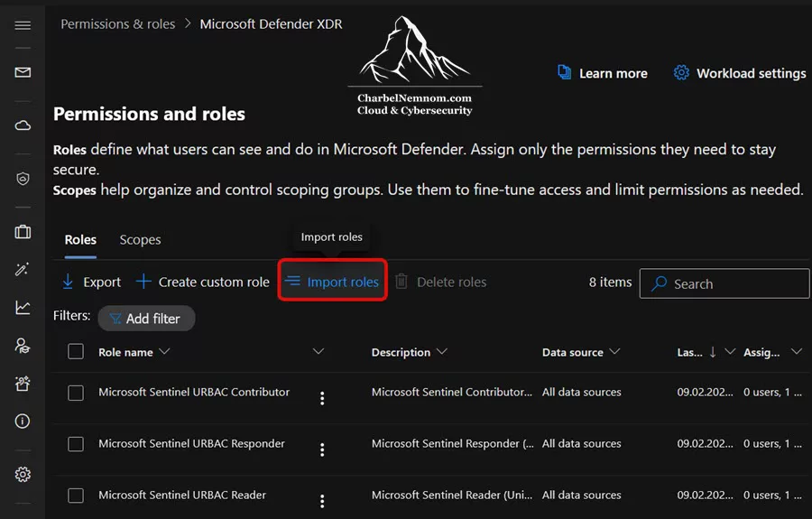Screen dimensions: 812x519
Task: Open the Settings gear in sidebar
Action: (23, 475)
